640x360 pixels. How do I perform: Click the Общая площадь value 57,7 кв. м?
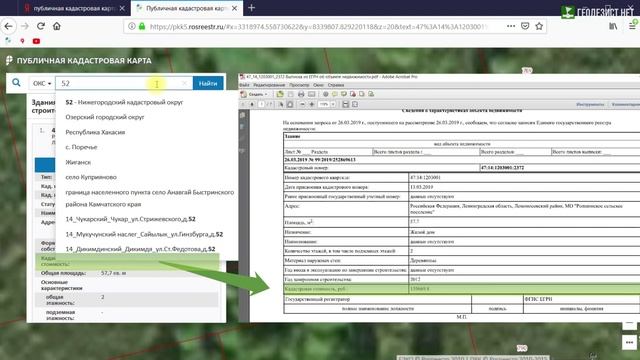point(113,273)
